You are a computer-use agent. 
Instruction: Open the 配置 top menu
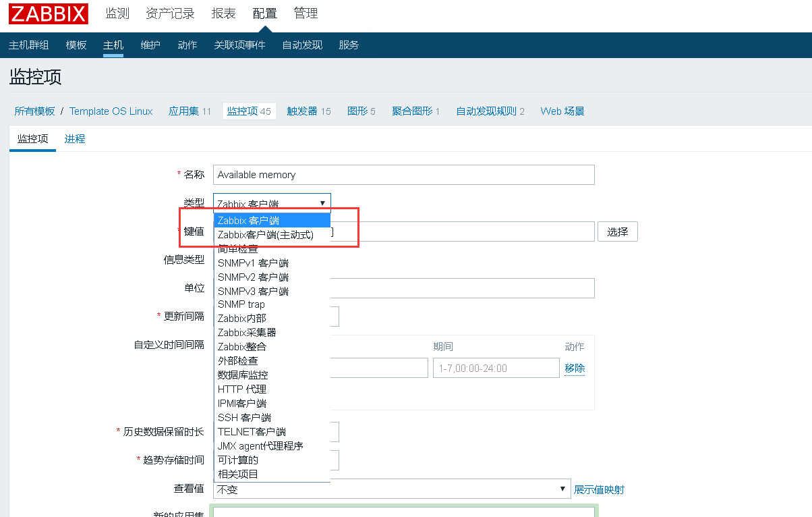pos(264,13)
